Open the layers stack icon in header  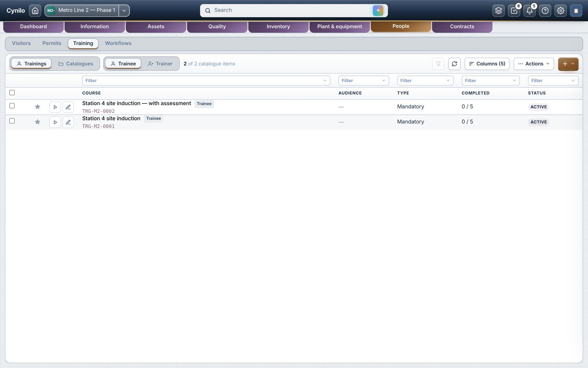498,11
